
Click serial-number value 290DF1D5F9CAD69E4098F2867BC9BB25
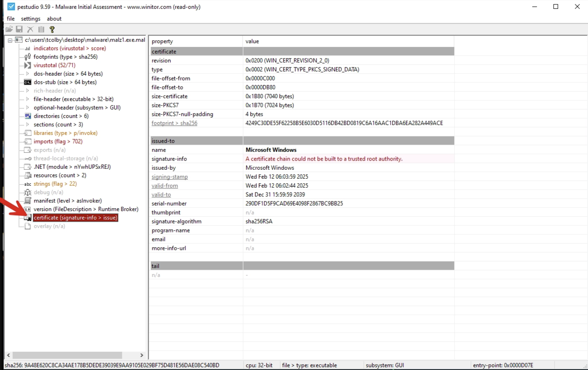[x=294, y=204]
